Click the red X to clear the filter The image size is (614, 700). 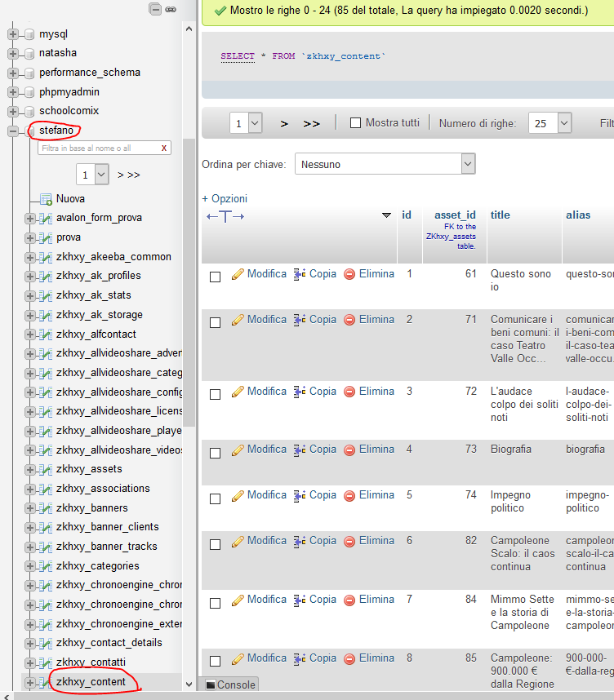coord(164,148)
